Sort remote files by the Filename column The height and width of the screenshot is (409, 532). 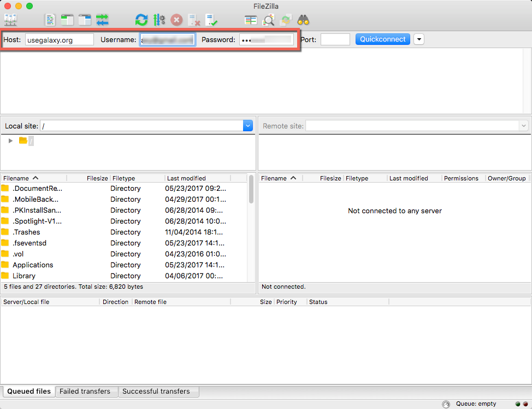click(x=281, y=178)
